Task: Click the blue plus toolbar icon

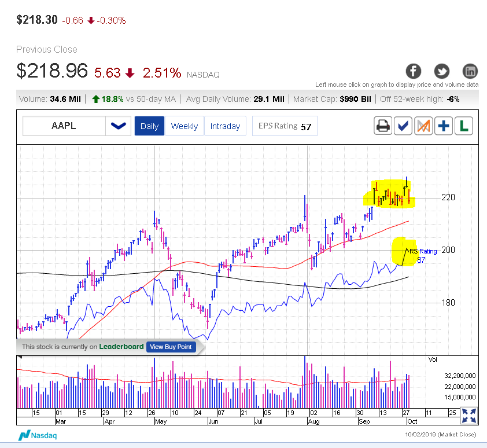Action: 444,126
